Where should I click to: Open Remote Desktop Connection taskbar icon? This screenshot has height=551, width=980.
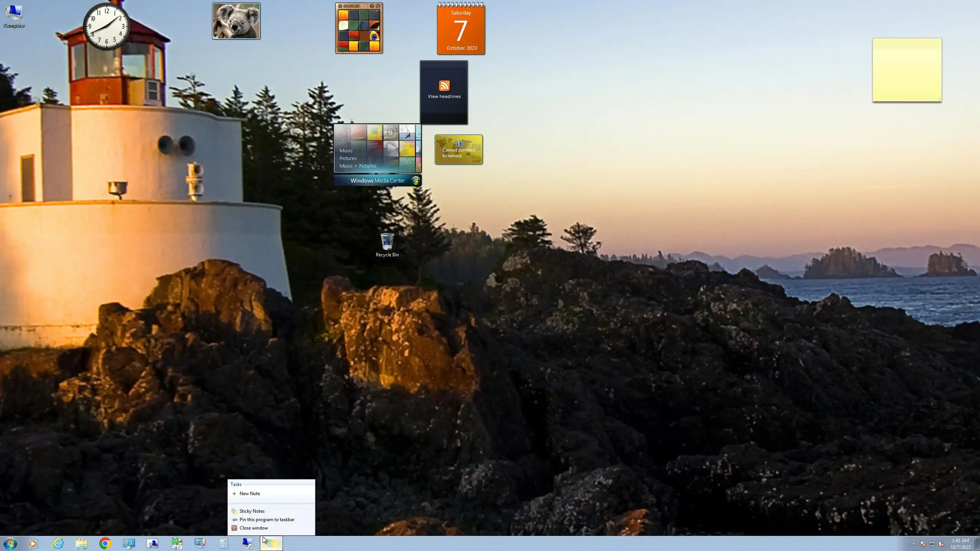(x=248, y=543)
